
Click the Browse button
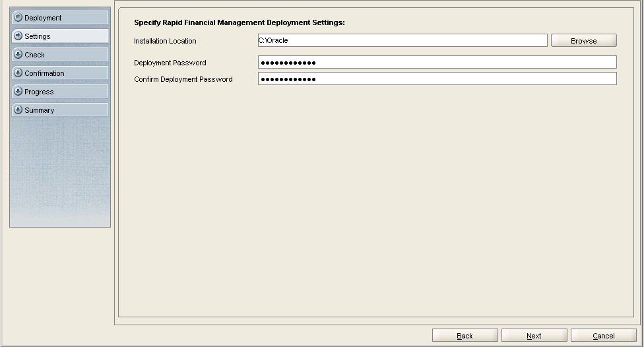[583, 40]
